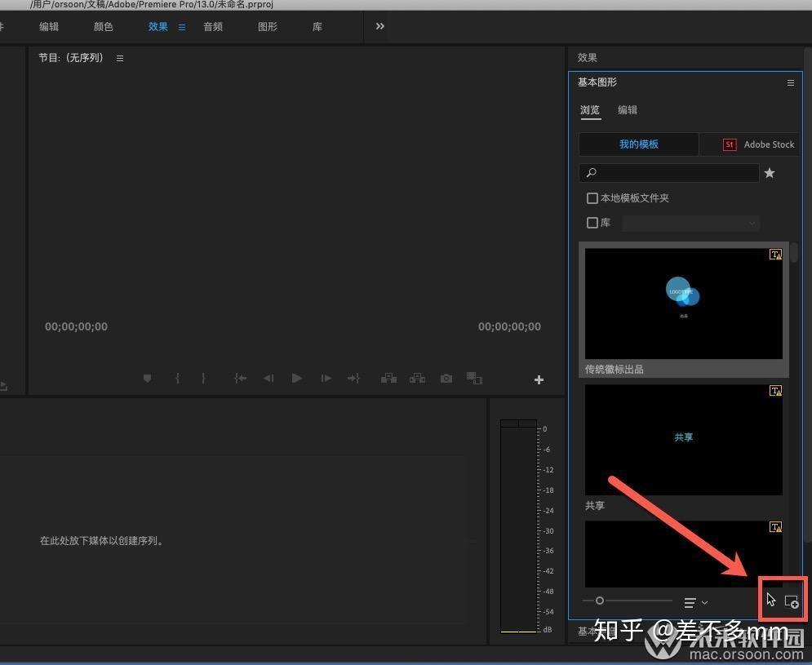Click the 我的模板 button

639,144
